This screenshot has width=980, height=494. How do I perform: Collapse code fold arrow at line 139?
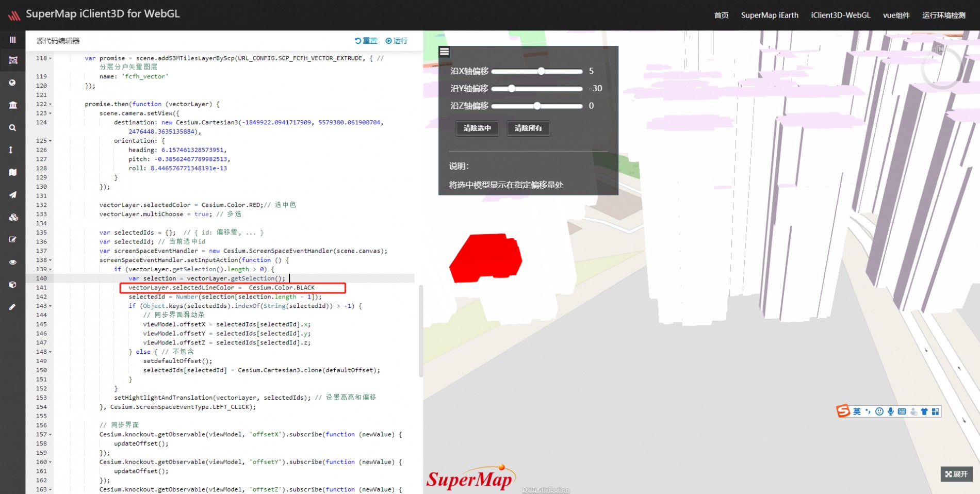click(50, 269)
